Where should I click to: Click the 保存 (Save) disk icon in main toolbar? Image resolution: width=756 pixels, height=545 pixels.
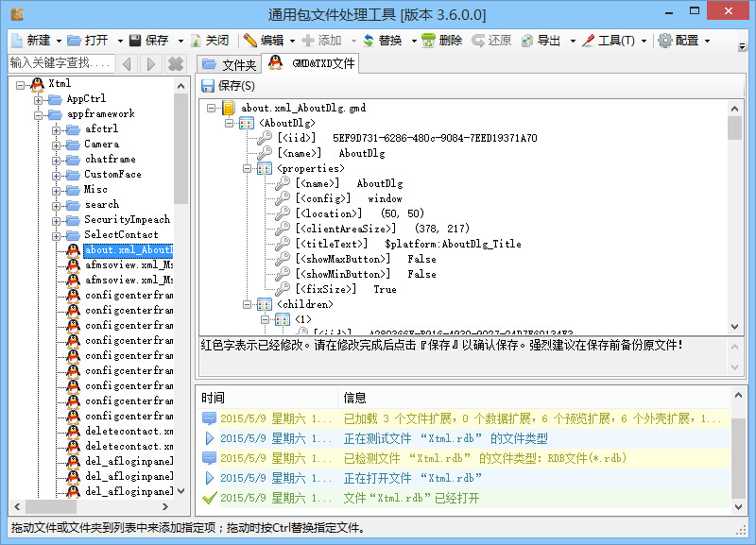coord(135,41)
